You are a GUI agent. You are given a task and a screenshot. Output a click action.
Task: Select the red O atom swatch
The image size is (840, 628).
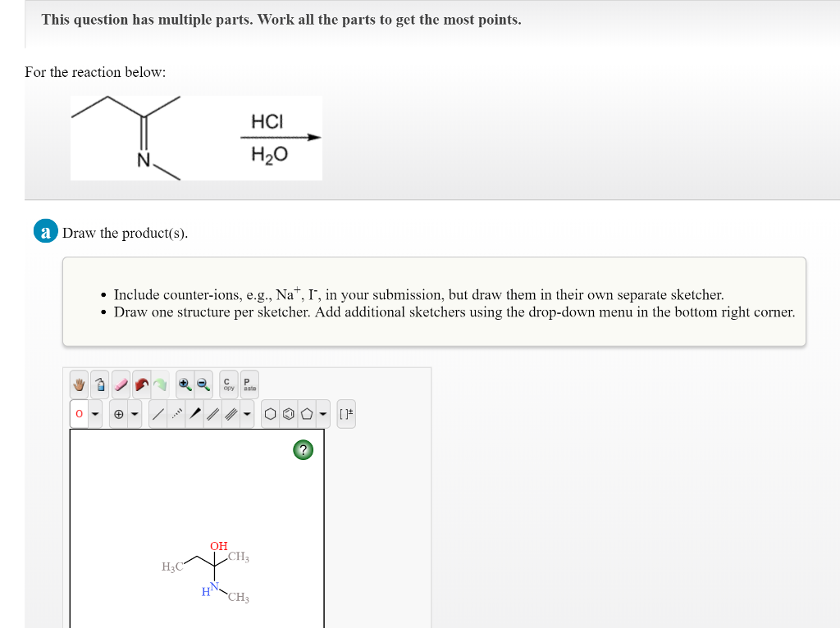pyautogui.click(x=79, y=413)
